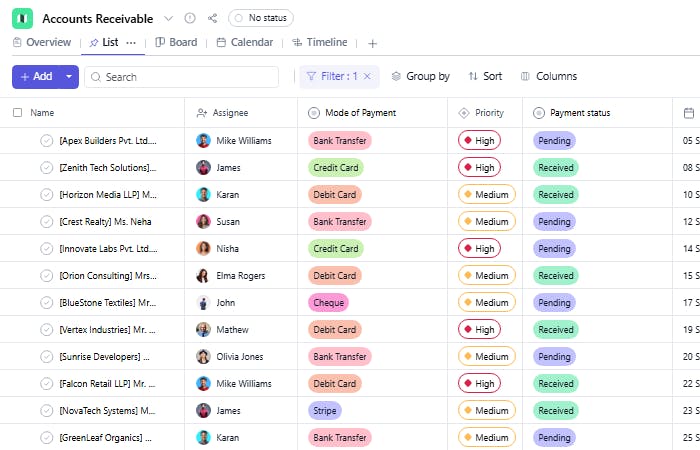Screen dimensions: 700x450
Task: Switch to the List tab
Action: tap(104, 42)
